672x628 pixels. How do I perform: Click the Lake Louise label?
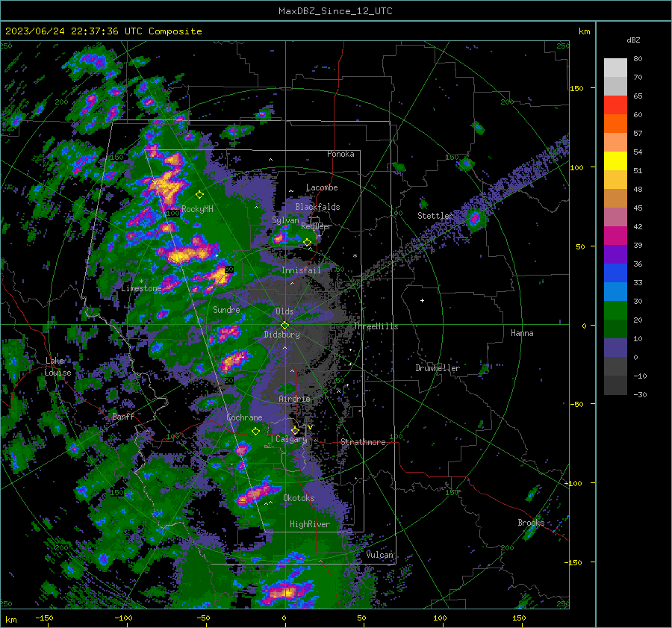[57, 367]
